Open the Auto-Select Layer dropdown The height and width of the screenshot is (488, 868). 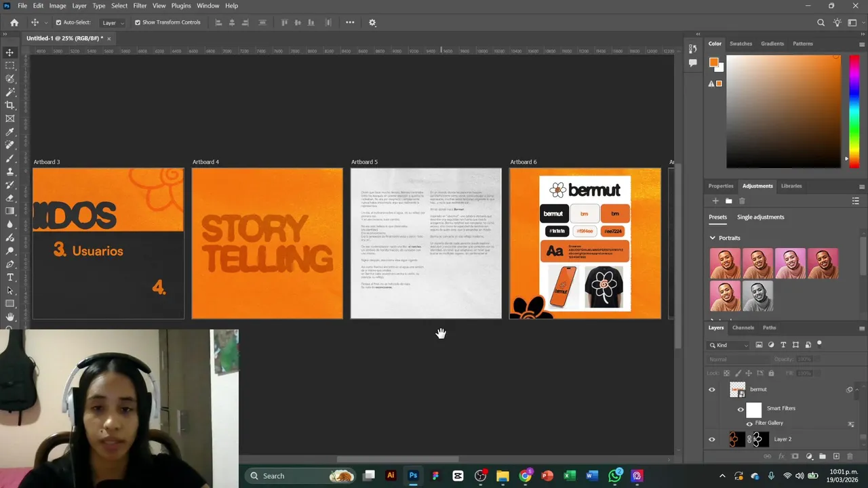[x=113, y=22]
